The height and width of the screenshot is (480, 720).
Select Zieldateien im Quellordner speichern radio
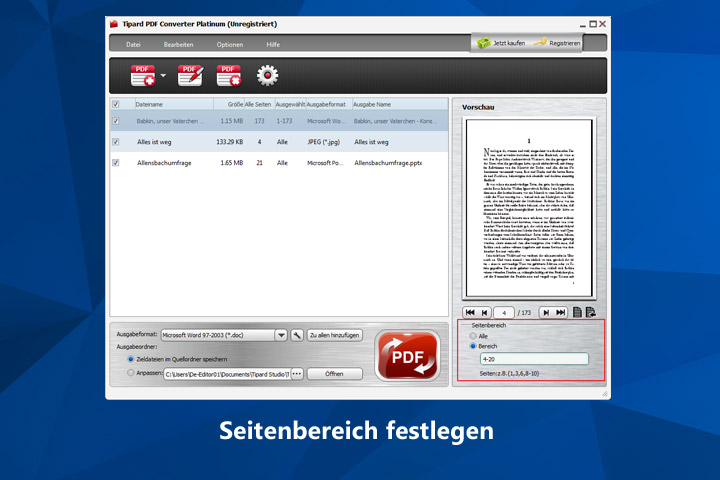[131, 359]
